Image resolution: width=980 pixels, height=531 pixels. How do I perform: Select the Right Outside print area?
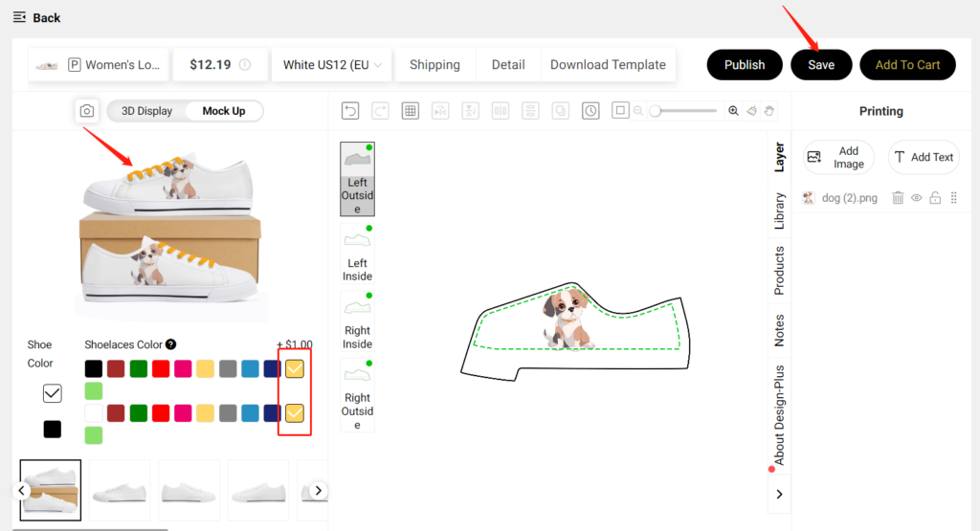click(x=358, y=395)
